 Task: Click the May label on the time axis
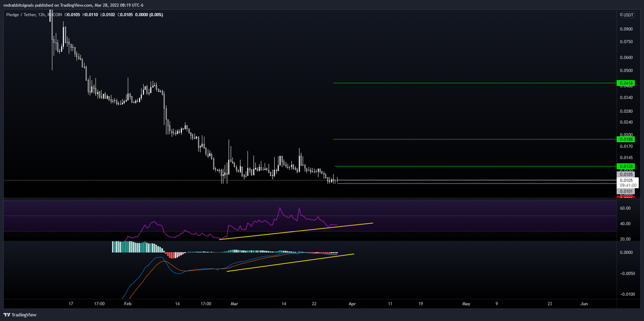466,303
